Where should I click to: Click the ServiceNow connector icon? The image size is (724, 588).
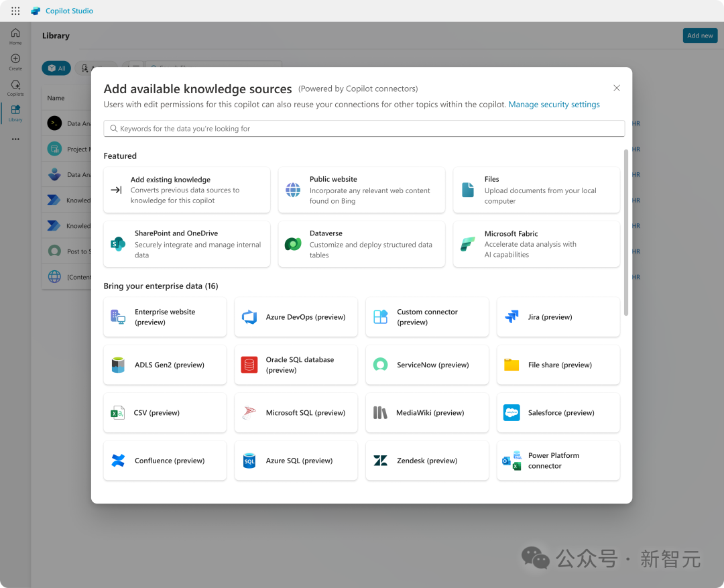(x=380, y=365)
